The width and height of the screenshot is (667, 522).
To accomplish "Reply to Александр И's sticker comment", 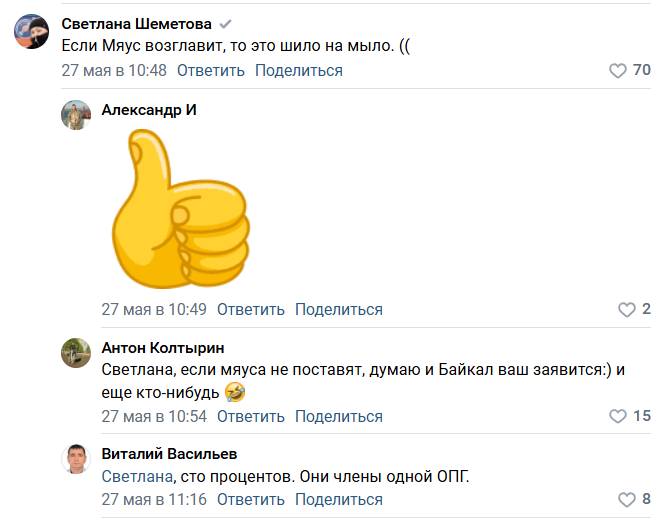I will point(251,310).
